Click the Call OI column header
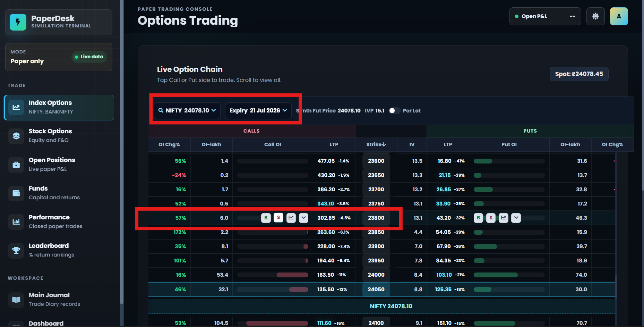The image size is (644, 327). click(x=273, y=144)
